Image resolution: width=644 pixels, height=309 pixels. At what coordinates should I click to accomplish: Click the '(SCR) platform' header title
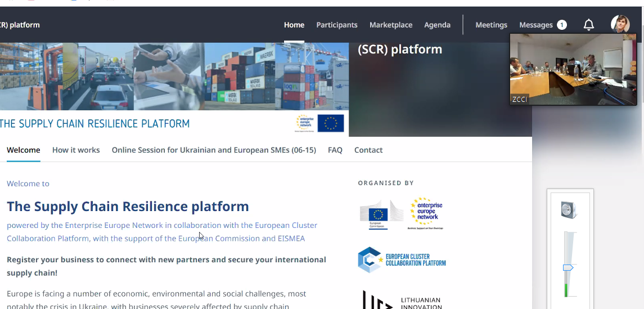click(400, 50)
